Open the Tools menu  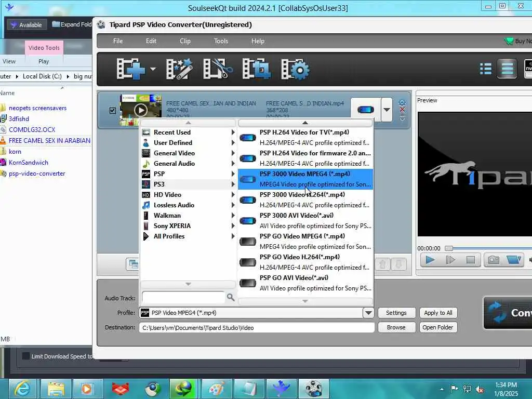221,41
